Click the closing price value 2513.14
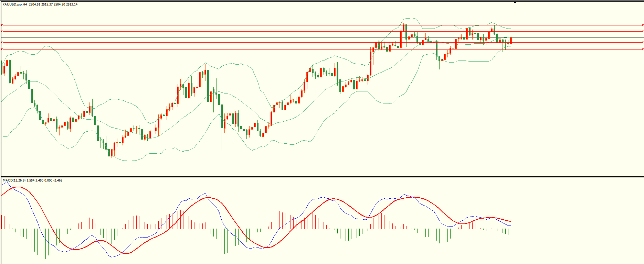644x264 pixels. coord(72,4)
